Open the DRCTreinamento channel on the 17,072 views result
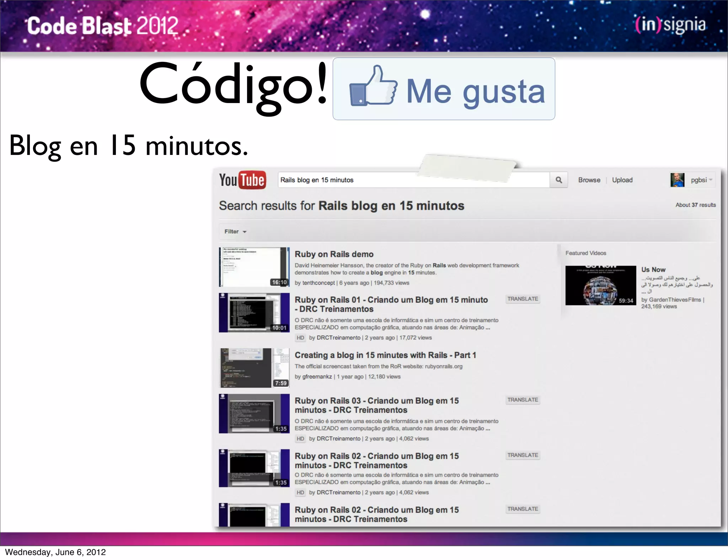 click(x=338, y=338)
